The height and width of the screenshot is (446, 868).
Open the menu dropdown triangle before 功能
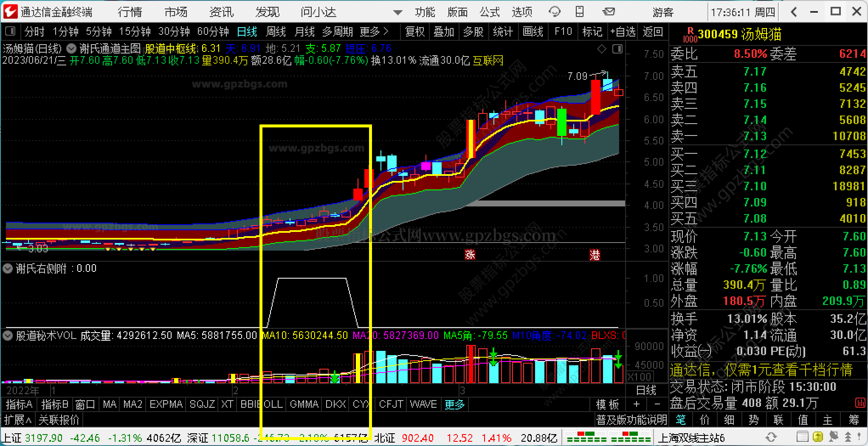(x=397, y=13)
